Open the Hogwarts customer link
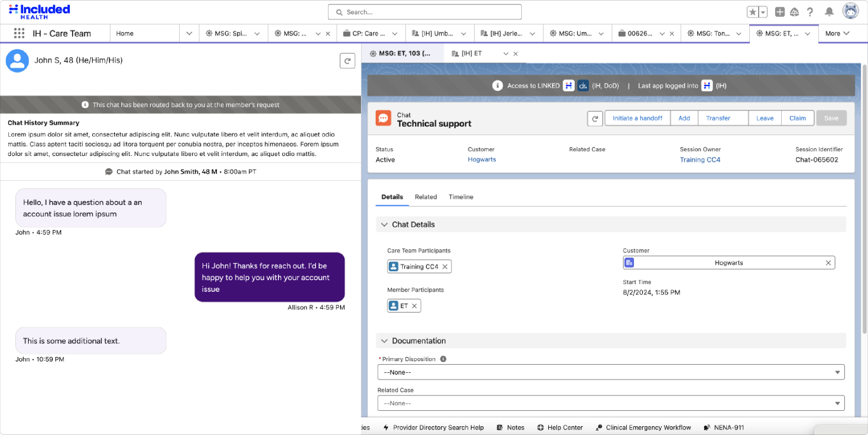Viewport: 868px width, 435px height. (x=482, y=159)
